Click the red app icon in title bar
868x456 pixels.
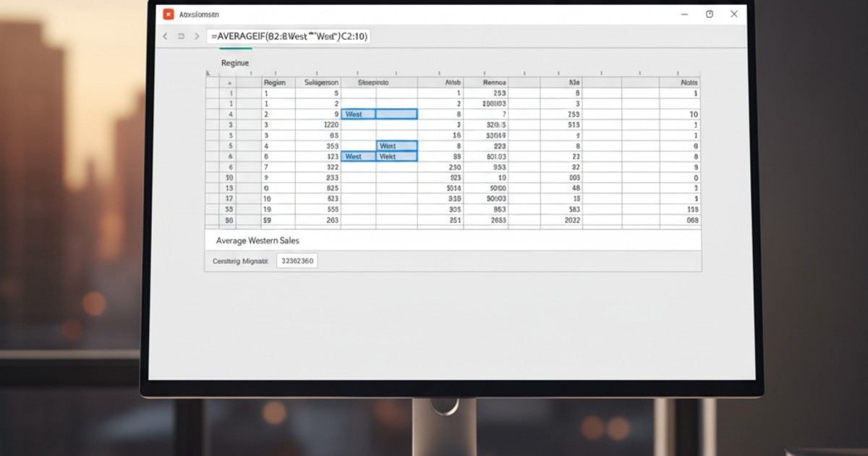tap(169, 14)
